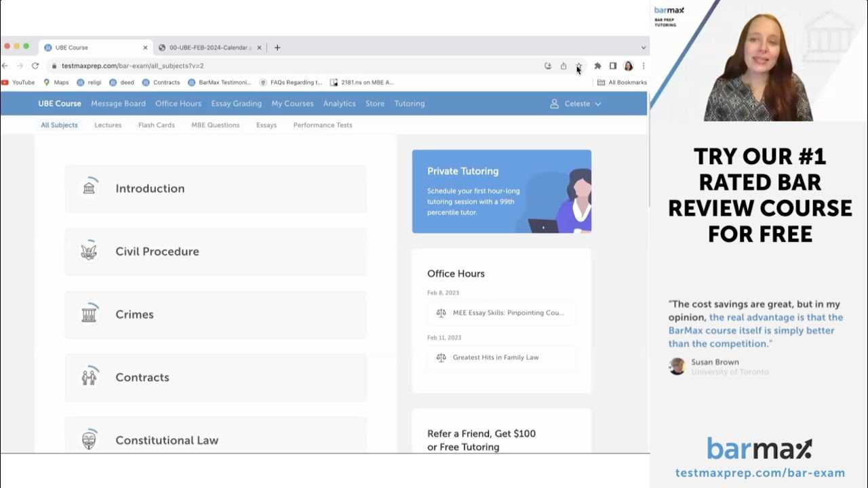Click scales icon beside MEE Essay Skills
The width and height of the screenshot is (868, 488).
[x=441, y=312]
